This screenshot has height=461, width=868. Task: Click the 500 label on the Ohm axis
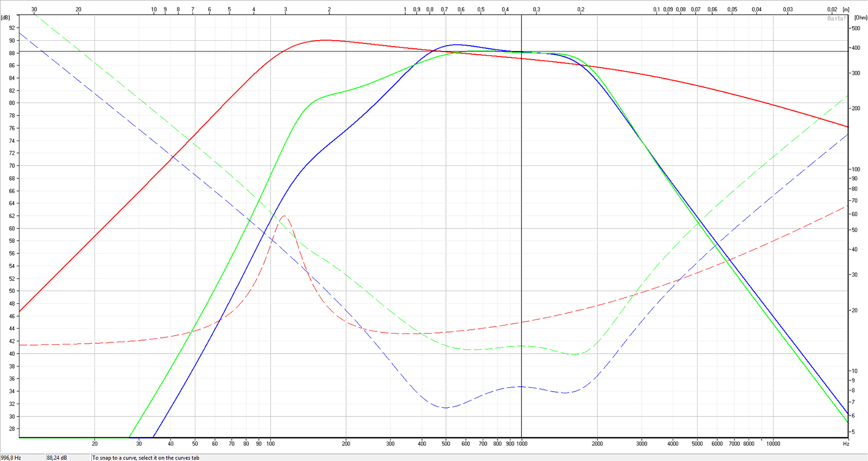pyautogui.click(x=856, y=29)
